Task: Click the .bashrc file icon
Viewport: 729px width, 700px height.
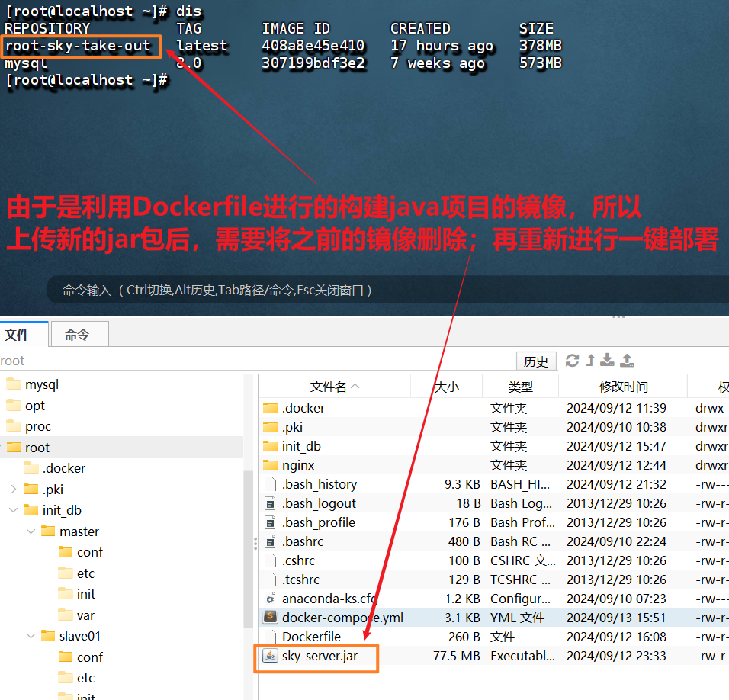Action: coord(270,541)
